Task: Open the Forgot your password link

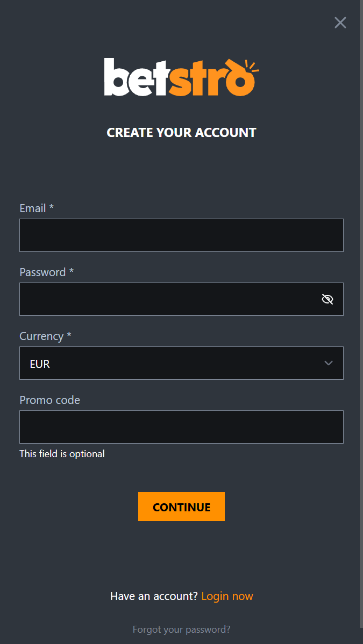Action: tap(181, 629)
